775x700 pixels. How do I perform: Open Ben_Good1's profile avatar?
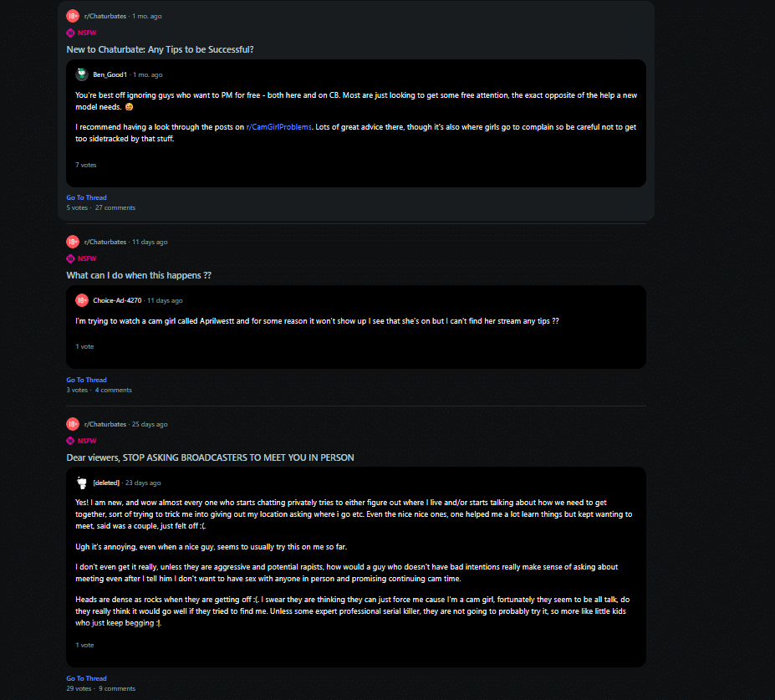pyautogui.click(x=82, y=74)
